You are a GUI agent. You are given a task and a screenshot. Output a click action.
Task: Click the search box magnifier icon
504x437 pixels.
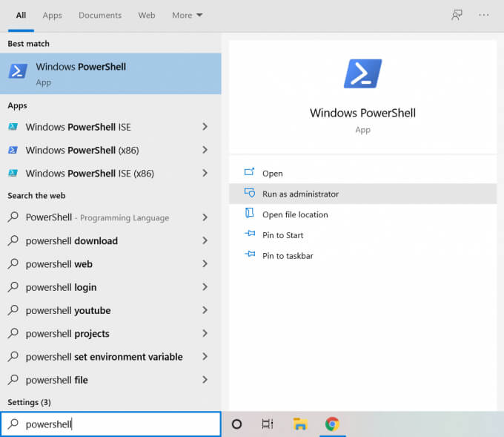13,424
